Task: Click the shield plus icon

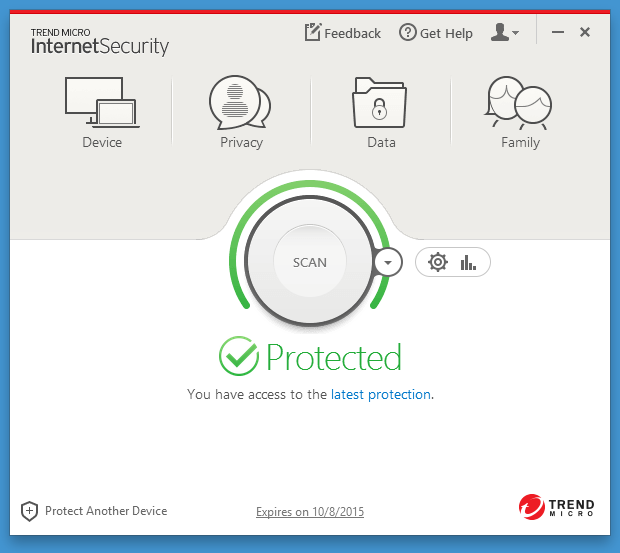Action: [30, 511]
